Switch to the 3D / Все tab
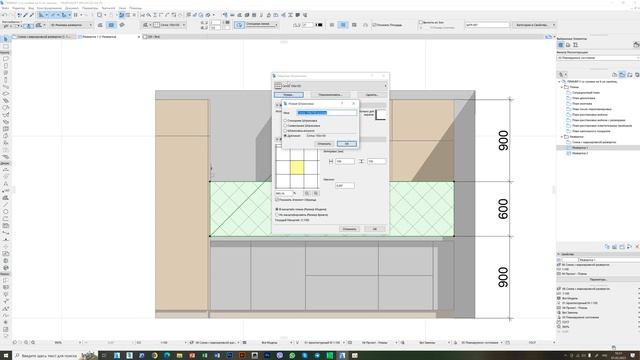The width and height of the screenshot is (640, 360). pyautogui.click(x=153, y=37)
